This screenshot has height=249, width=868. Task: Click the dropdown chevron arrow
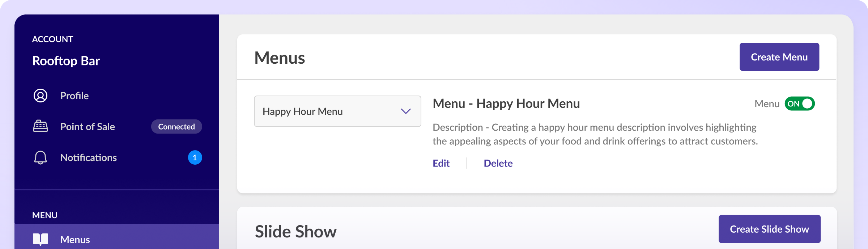tap(406, 111)
